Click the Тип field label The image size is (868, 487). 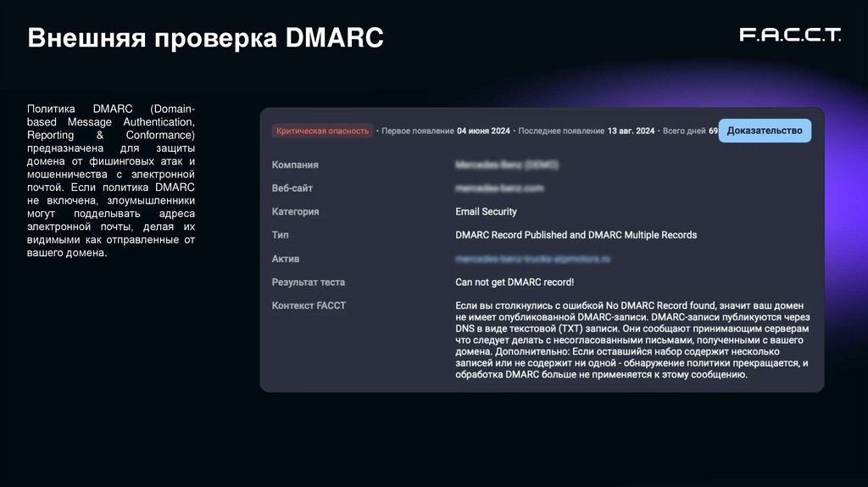(x=280, y=235)
